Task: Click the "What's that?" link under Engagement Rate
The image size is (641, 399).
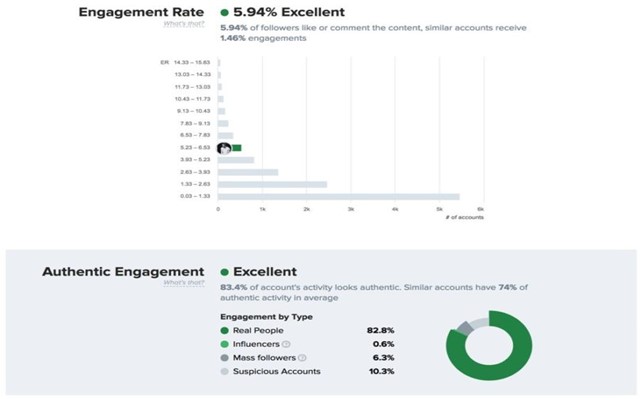Action: tap(184, 24)
